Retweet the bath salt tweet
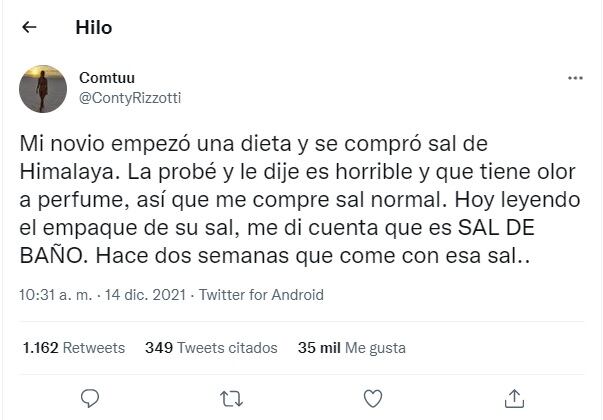This screenshot has height=420, width=603. pos(230,397)
